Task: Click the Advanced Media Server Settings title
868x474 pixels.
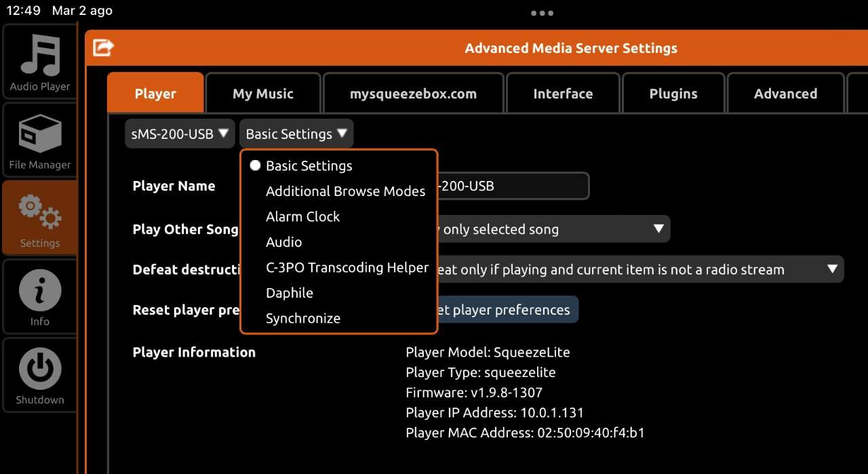Action: [x=571, y=48]
